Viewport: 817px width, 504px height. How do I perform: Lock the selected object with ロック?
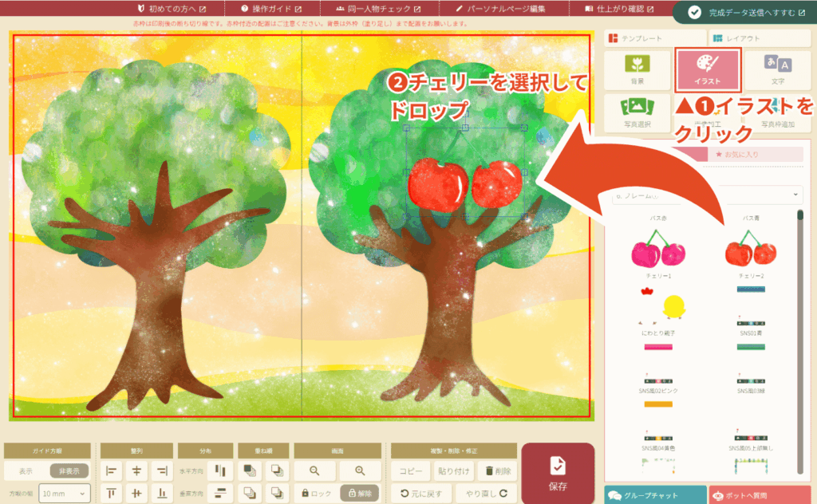315,494
